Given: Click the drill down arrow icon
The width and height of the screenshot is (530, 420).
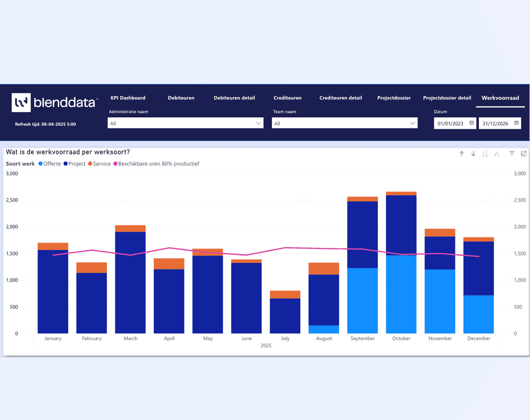Looking at the screenshot, I should click(473, 154).
